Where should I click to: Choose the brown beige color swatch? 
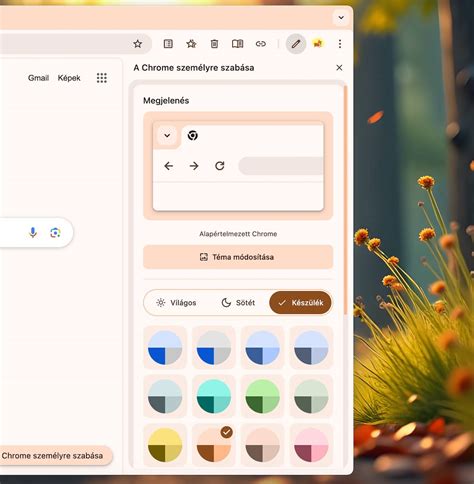(262, 445)
